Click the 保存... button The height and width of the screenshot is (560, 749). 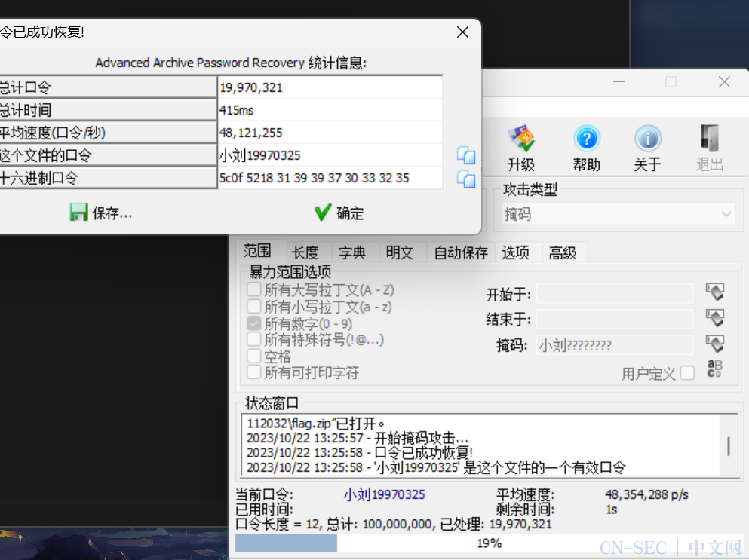pyautogui.click(x=101, y=213)
